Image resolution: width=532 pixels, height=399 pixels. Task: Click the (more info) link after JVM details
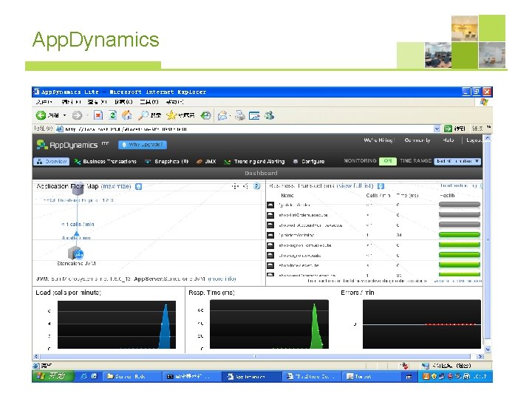pyautogui.click(x=222, y=279)
